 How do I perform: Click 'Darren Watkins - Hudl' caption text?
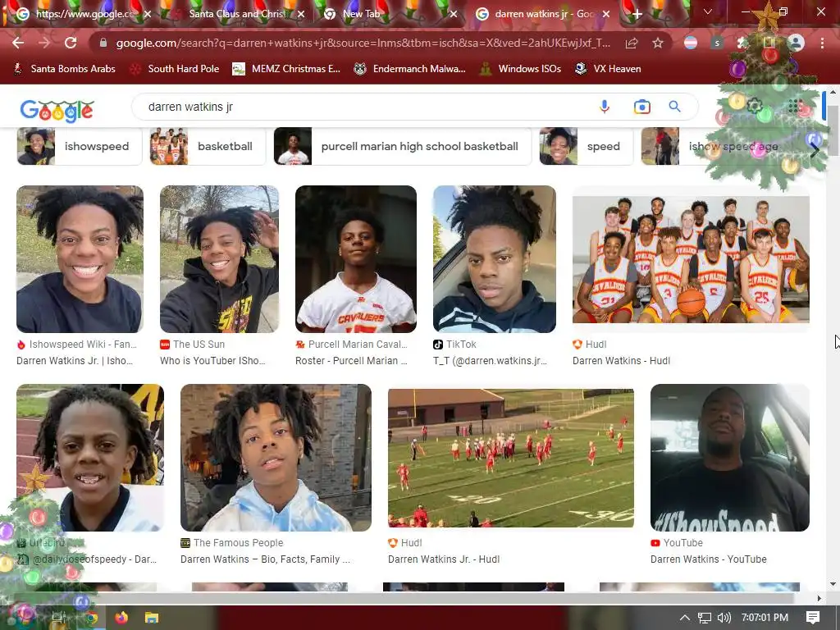(x=622, y=361)
